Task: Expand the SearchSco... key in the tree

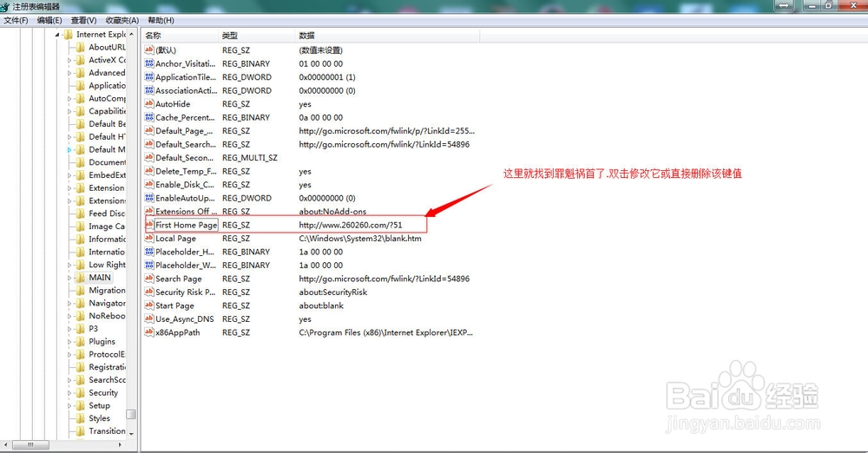Action: pos(69,380)
